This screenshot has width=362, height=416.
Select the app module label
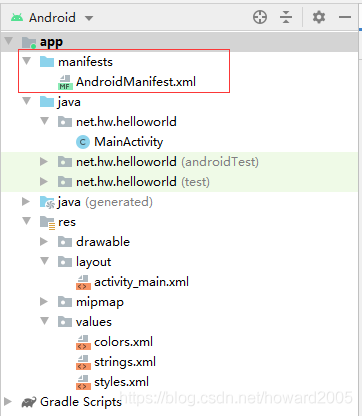pyautogui.click(x=51, y=42)
